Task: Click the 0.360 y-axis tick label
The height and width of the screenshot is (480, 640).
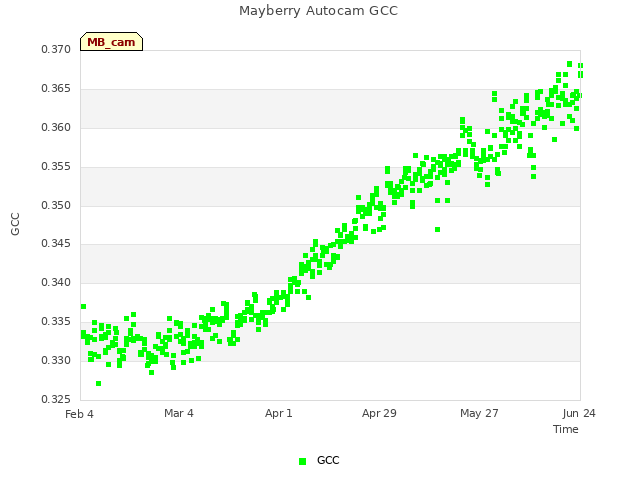Action: [x=56, y=128]
